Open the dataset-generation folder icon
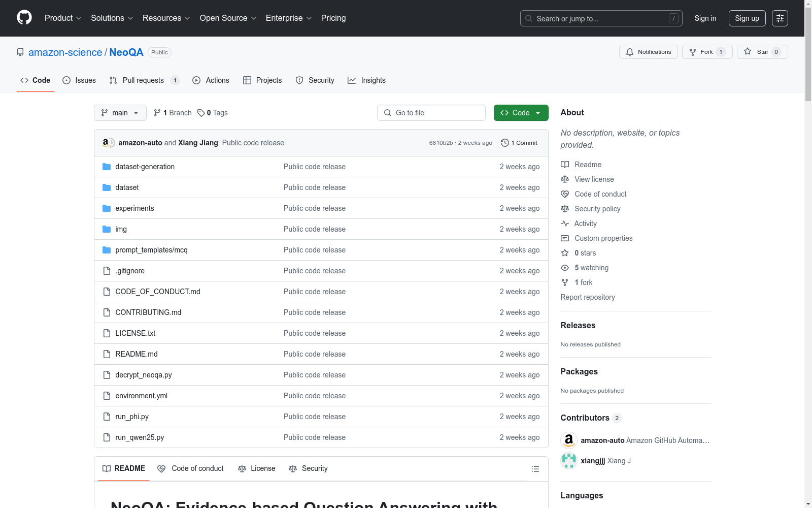The width and height of the screenshot is (812, 508). click(x=107, y=167)
